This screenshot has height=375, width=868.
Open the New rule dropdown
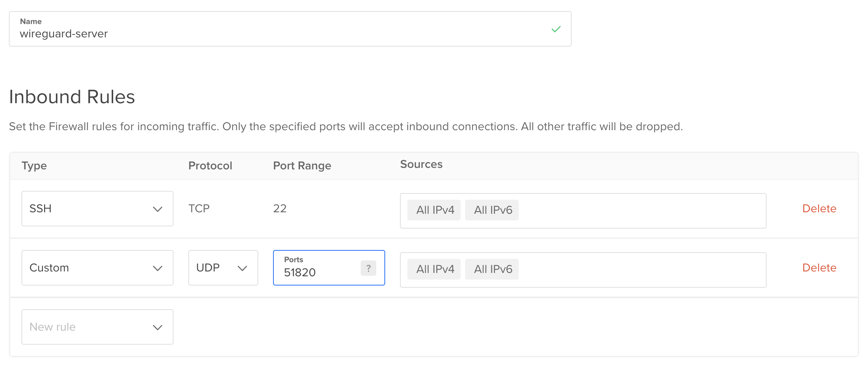click(97, 327)
